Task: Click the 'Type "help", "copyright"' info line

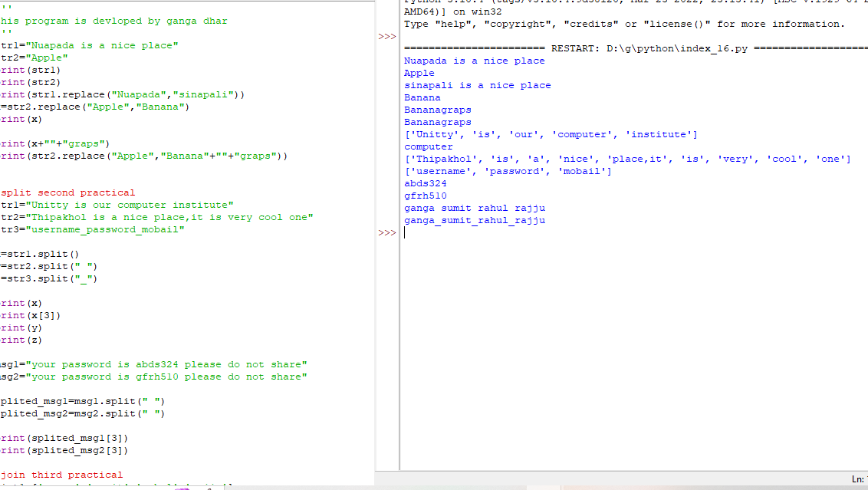Action: click(623, 24)
